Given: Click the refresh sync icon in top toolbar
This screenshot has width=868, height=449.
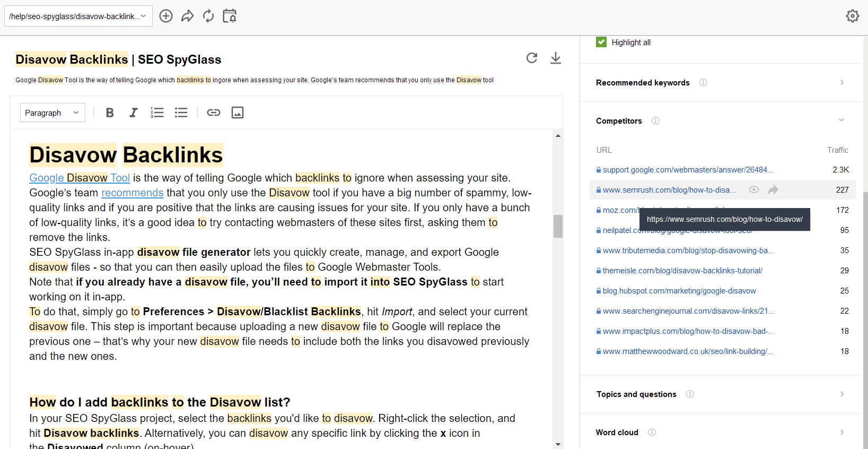Looking at the screenshot, I should (208, 16).
